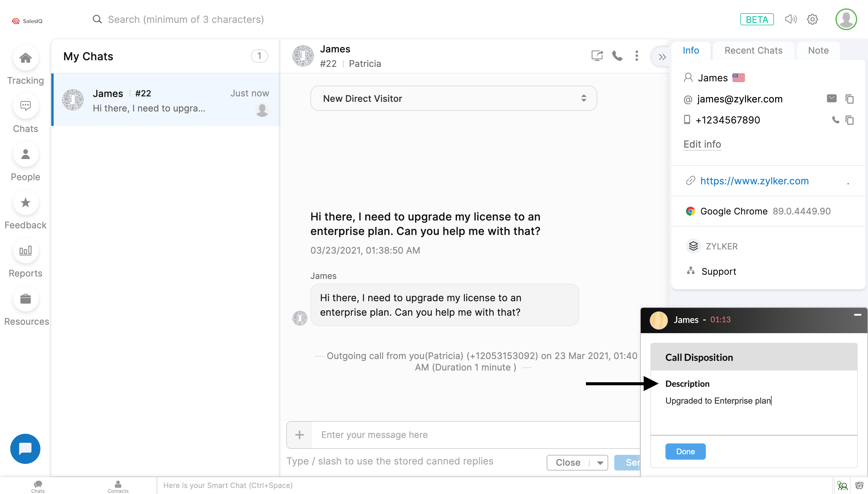Toggle the sound notification speaker
868x494 pixels.
(x=791, y=19)
